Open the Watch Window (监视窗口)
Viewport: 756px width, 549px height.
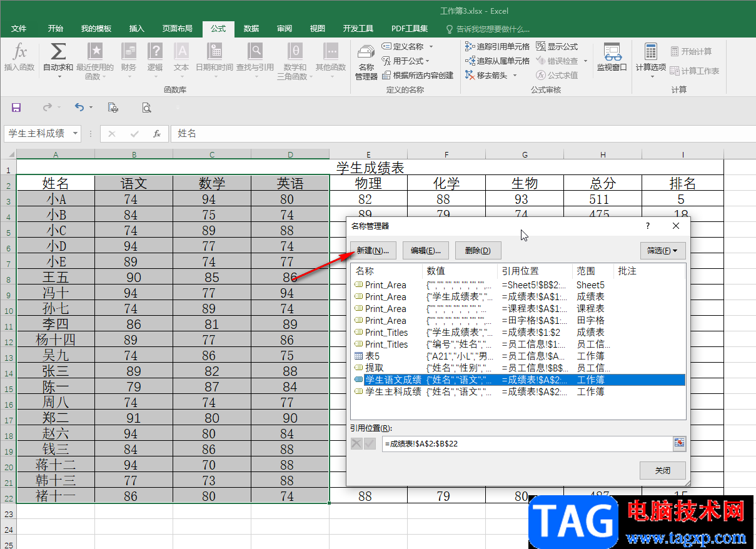point(612,58)
